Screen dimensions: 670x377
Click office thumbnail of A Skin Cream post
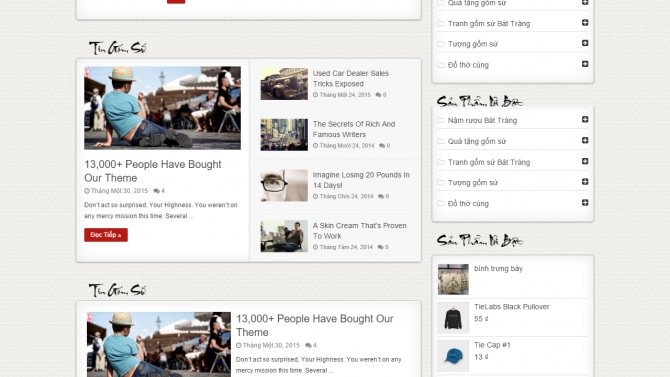[284, 236]
